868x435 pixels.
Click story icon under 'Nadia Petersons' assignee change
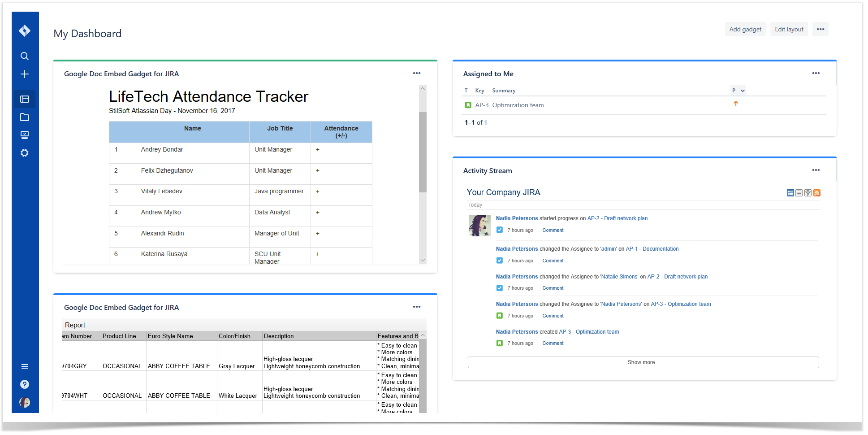pyautogui.click(x=499, y=316)
